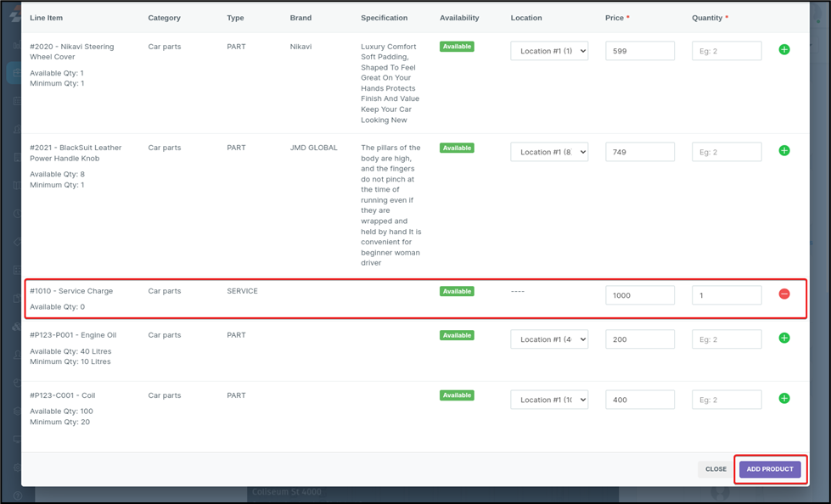Click 'Minimum Qty: 20' text
This screenshot has height=504, width=831.
[x=60, y=422]
